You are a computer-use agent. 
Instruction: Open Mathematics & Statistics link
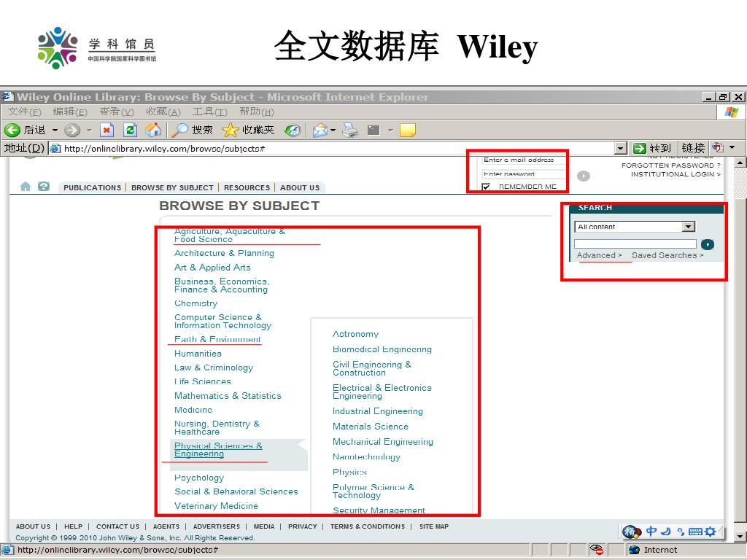pyautogui.click(x=228, y=396)
